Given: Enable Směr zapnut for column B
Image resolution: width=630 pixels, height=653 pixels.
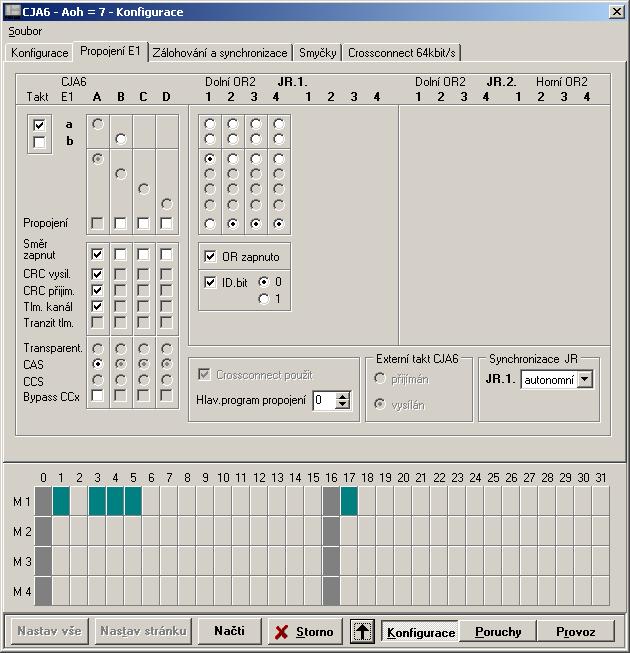Looking at the screenshot, I should 120,254.
